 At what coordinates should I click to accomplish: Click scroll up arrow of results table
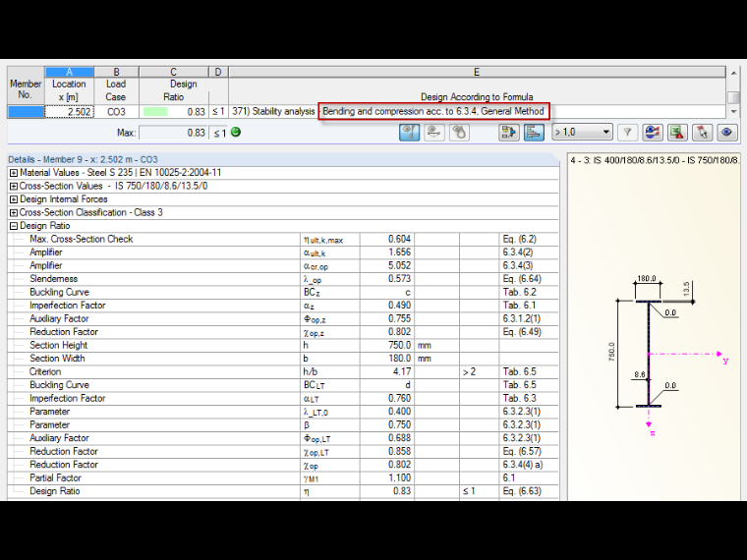click(733, 73)
